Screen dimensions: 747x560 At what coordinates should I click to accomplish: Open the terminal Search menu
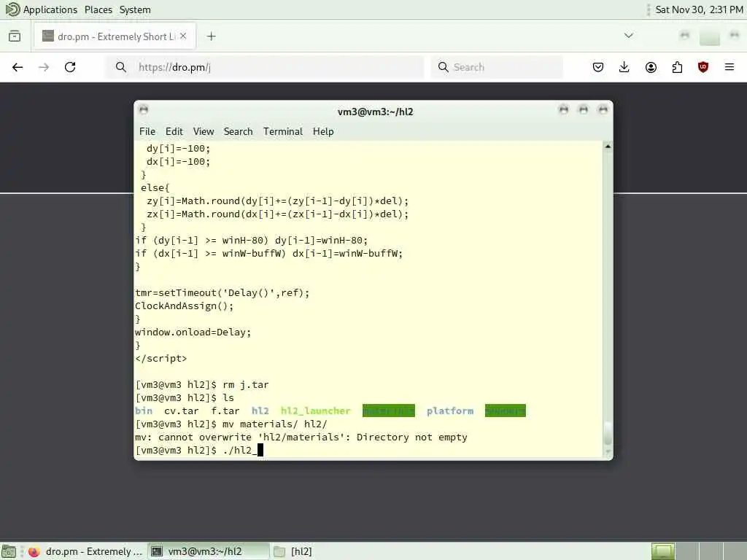coord(239,131)
